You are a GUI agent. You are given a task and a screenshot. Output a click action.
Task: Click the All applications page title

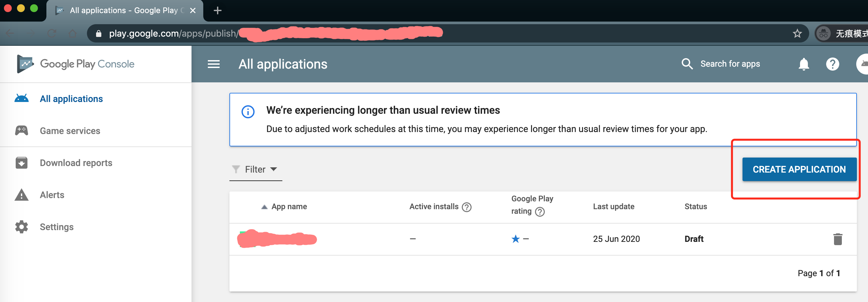pos(283,64)
